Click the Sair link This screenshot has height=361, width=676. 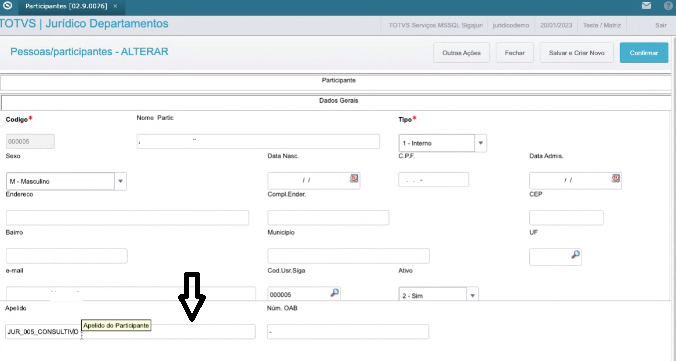pos(660,25)
